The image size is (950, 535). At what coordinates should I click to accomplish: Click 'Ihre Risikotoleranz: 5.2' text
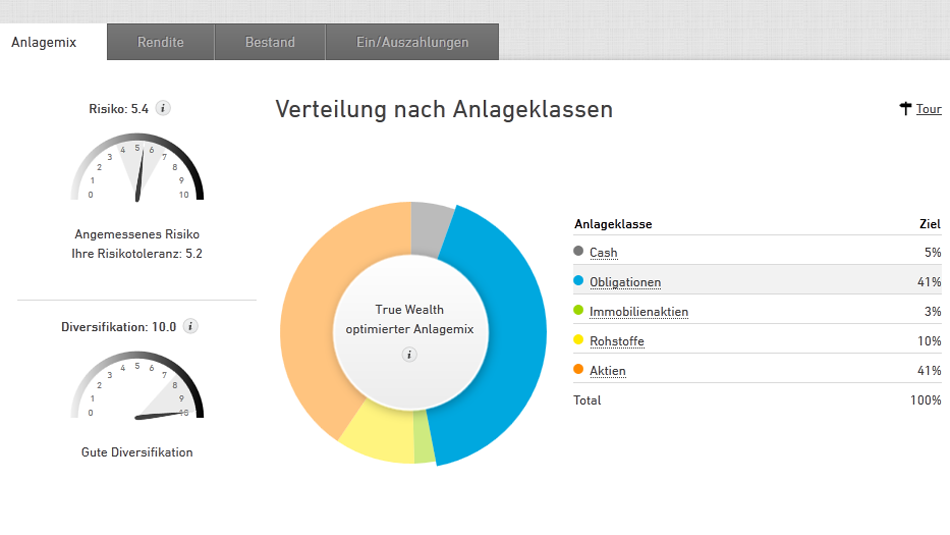point(137,254)
